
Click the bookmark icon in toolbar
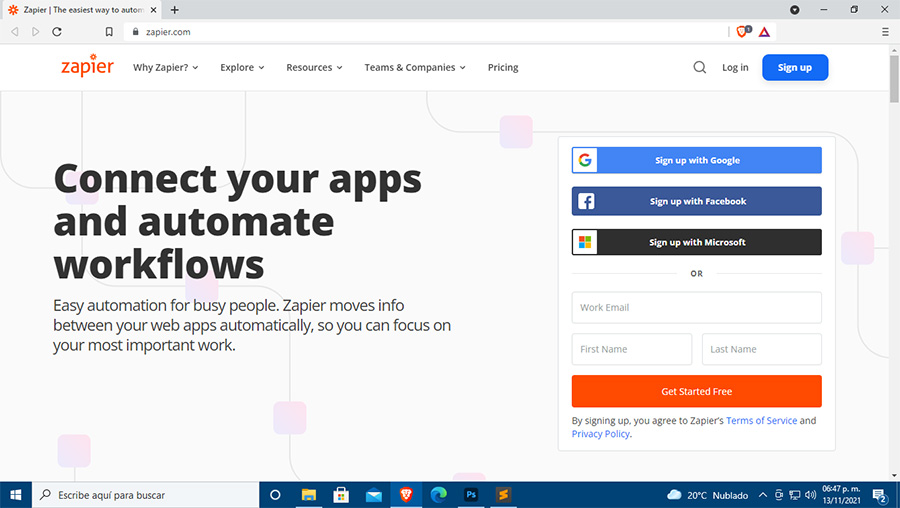108,32
